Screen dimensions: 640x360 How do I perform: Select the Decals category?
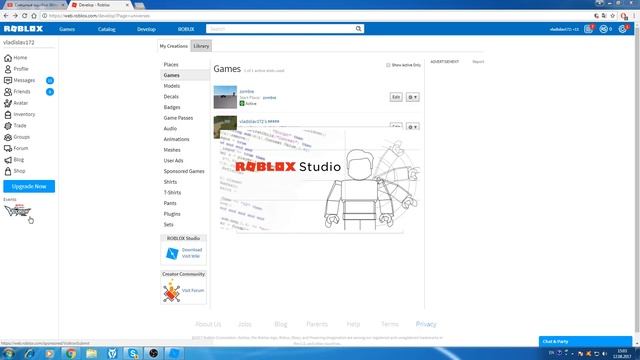click(171, 97)
